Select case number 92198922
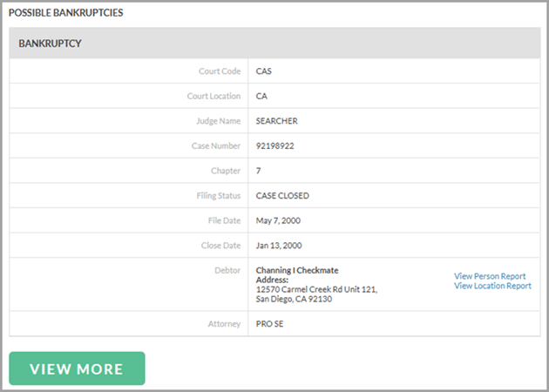This screenshot has width=549, height=392. (274, 145)
